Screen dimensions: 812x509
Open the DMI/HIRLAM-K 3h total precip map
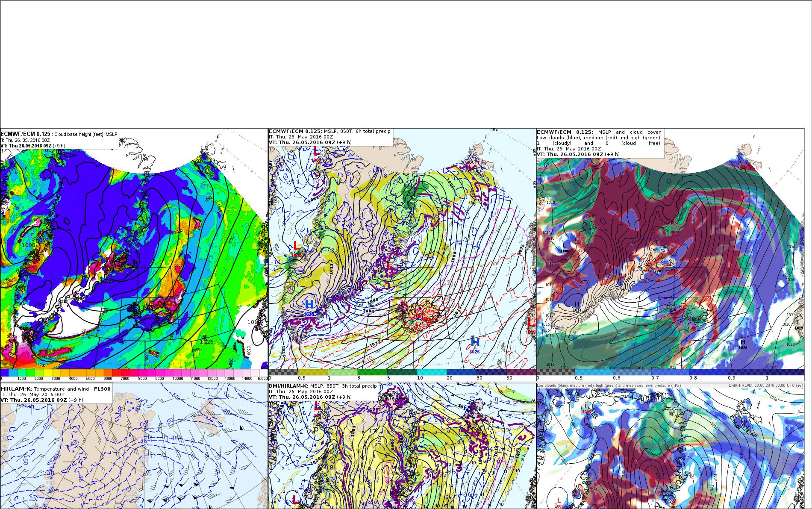pyautogui.click(x=402, y=446)
